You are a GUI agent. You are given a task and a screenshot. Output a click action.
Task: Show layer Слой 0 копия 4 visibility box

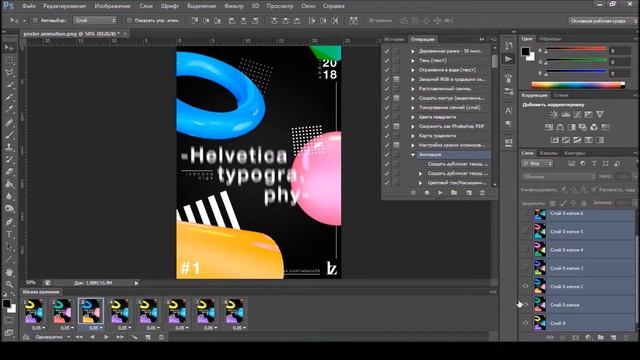point(525,249)
